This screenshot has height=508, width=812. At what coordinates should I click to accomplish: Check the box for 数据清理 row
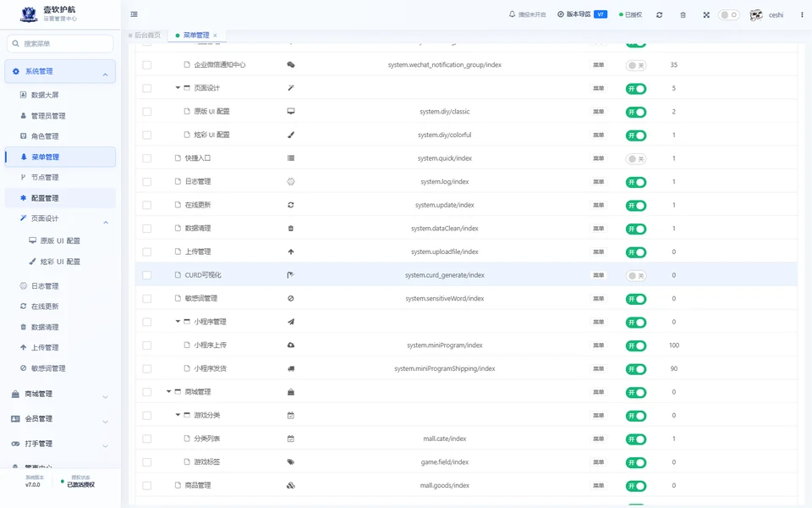point(147,229)
